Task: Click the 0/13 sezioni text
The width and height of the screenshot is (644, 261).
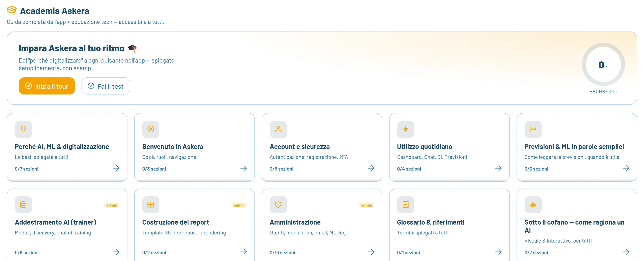Action: point(282,253)
